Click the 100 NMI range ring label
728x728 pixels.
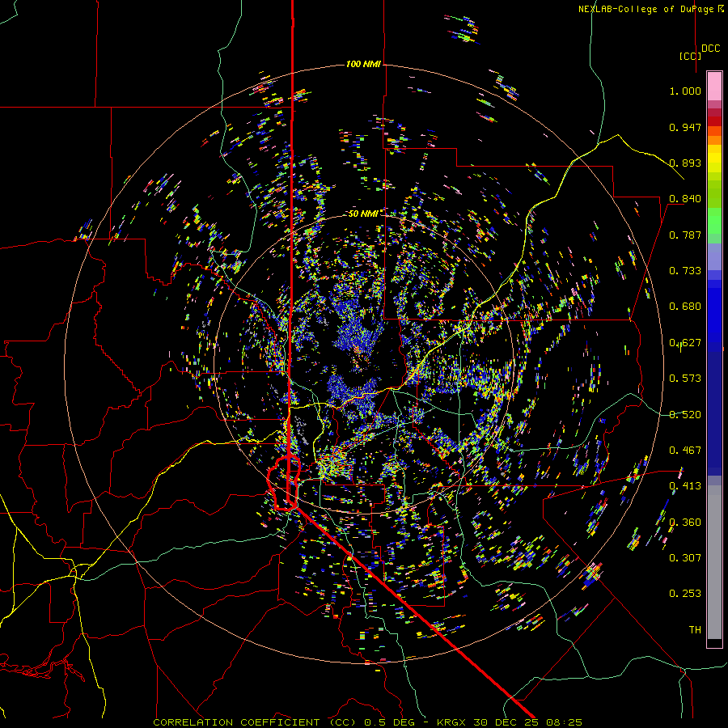coord(363,64)
